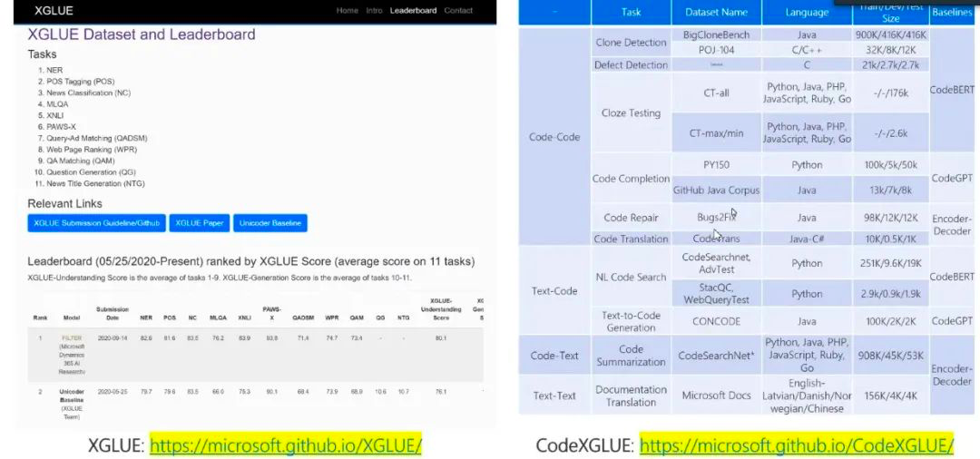Click the Code Completion task cell
Screen dimensions: 980x459
[x=631, y=179]
